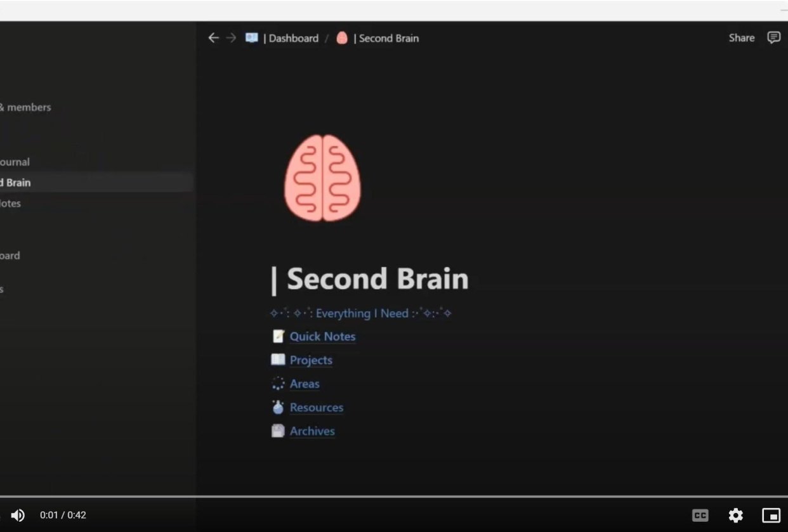Viewport: 788px width, 532px height.
Task: Mute the video with the speaker icon
Action: pyautogui.click(x=18, y=516)
